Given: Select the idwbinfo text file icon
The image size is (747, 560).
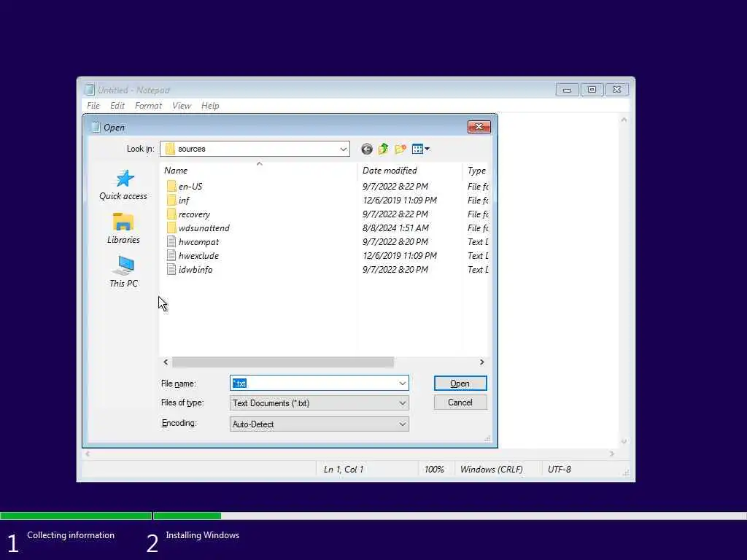Looking at the screenshot, I should pyautogui.click(x=171, y=270).
